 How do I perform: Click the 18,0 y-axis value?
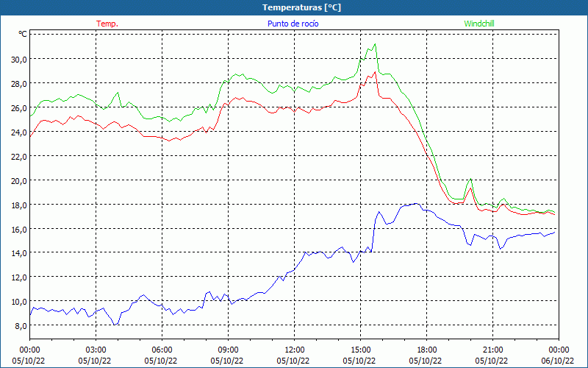(x=20, y=205)
